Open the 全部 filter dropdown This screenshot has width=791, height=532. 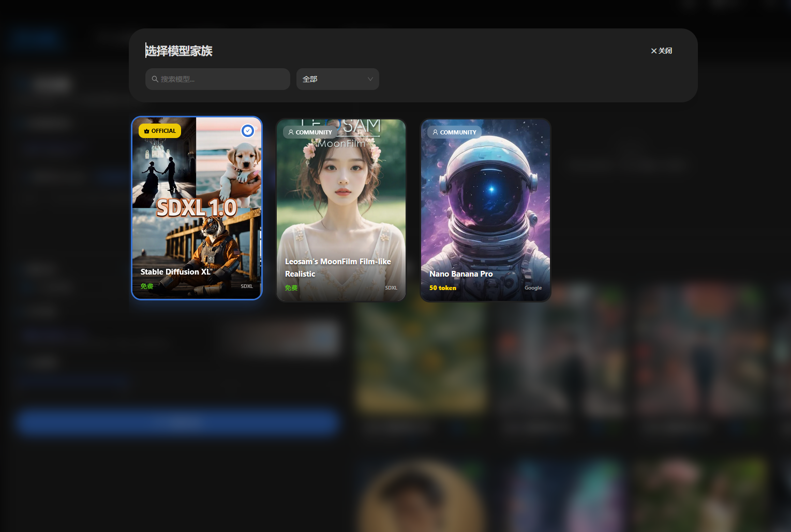tap(338, 79)
